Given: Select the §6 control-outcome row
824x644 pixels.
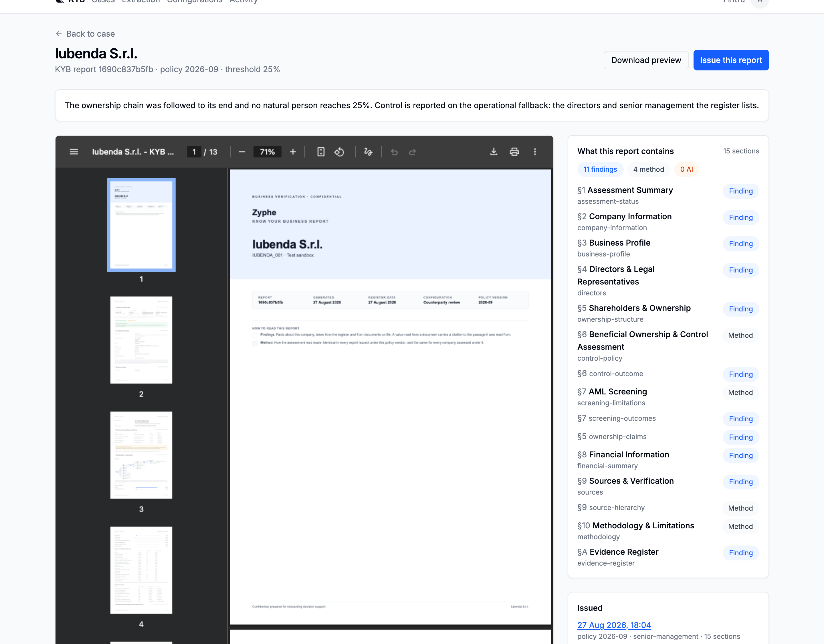Looking at the screenshot, I should [668, 374].
